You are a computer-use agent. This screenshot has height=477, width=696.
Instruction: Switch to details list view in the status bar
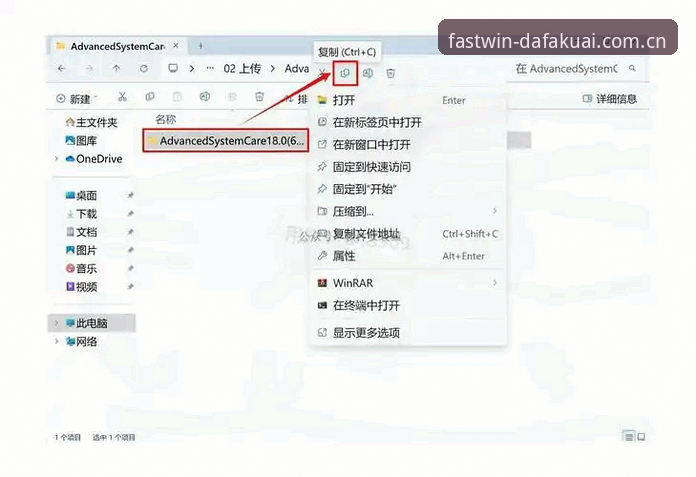(629, 437)
